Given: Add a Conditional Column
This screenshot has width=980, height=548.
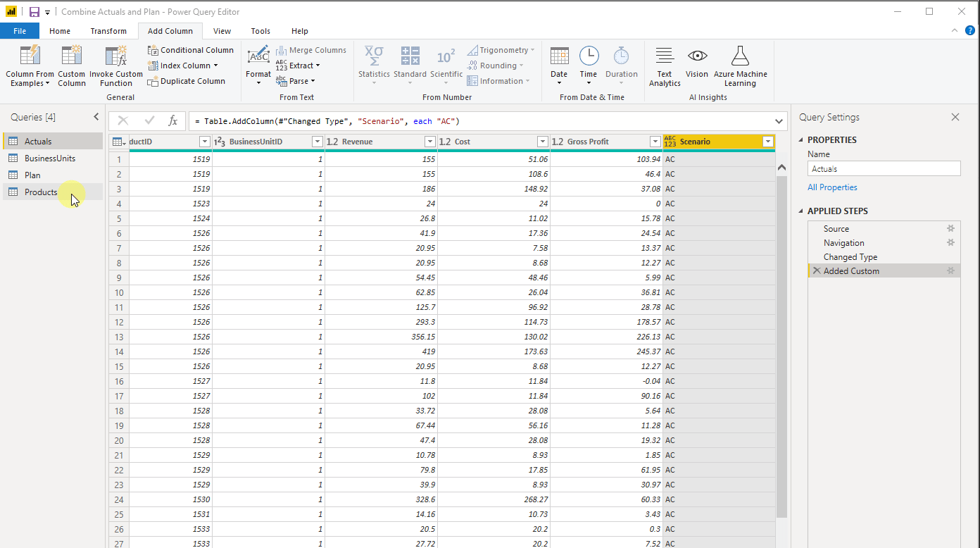Looking at the screenshot, I should click(x=190, y=50).
